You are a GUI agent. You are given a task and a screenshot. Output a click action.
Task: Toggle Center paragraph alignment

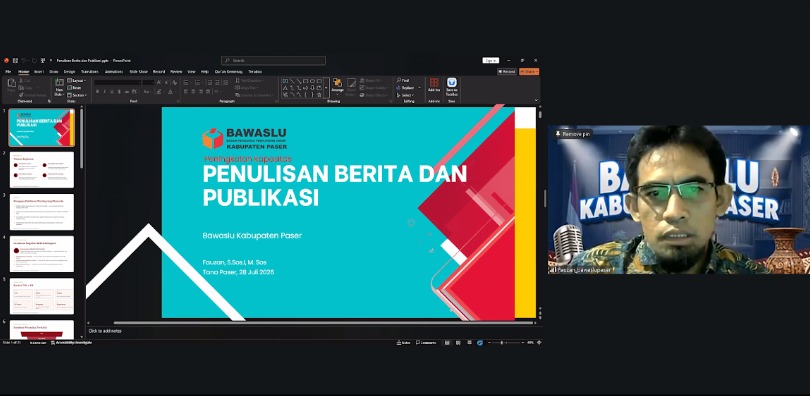coord(193,91)
